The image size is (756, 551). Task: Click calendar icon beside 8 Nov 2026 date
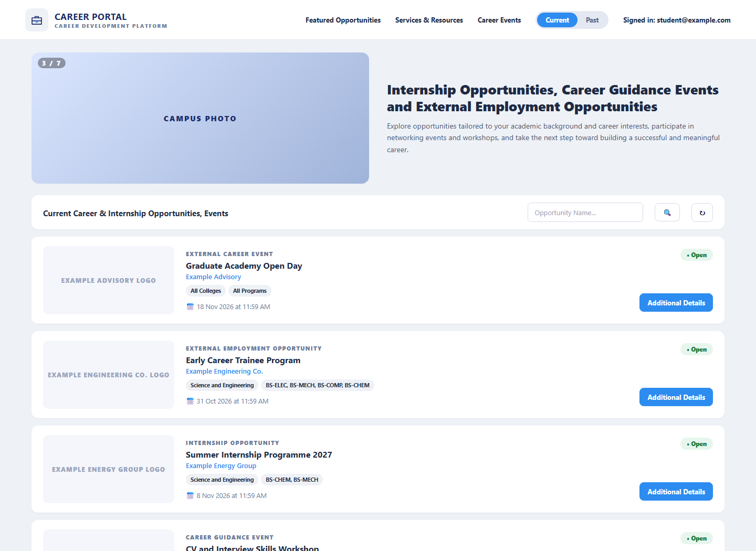coord(190,495)
